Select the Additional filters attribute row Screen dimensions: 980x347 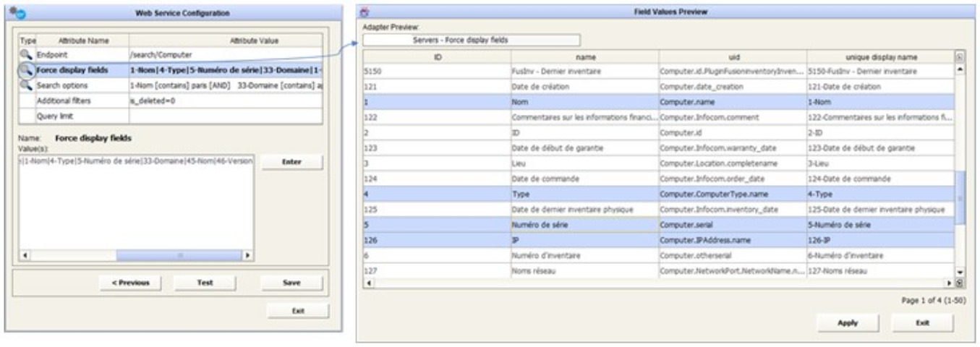coord(170,100)
